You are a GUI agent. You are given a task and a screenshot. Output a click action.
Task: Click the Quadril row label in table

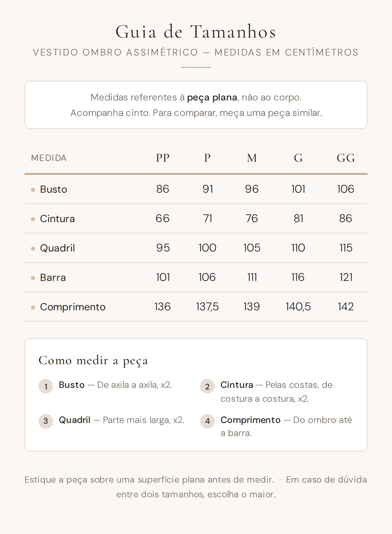57,248
